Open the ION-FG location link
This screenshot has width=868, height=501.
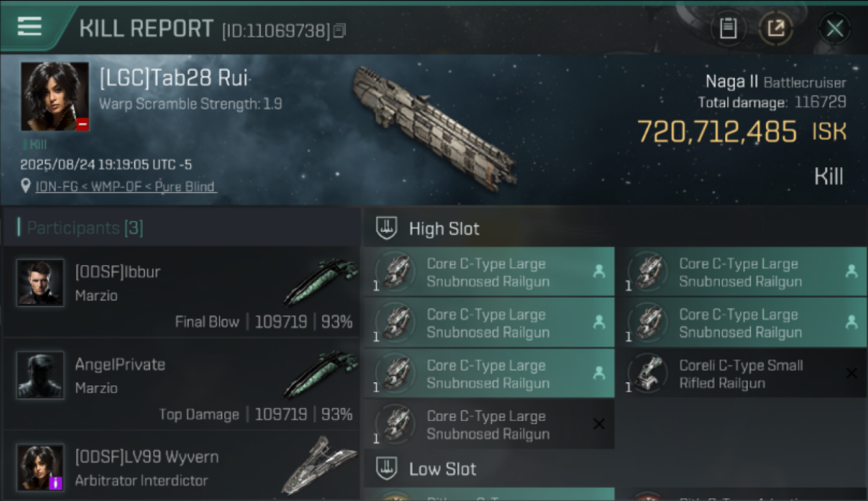126,186
